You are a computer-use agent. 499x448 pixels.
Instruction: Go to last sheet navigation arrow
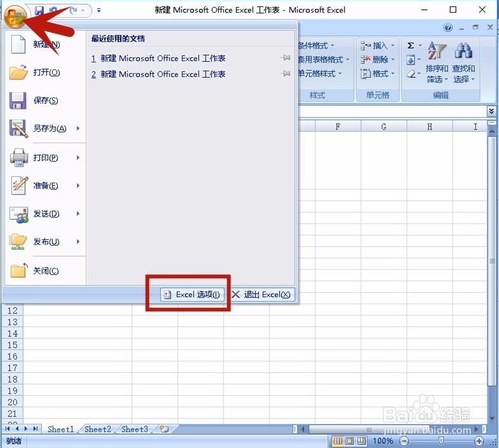tap(36, 429)
